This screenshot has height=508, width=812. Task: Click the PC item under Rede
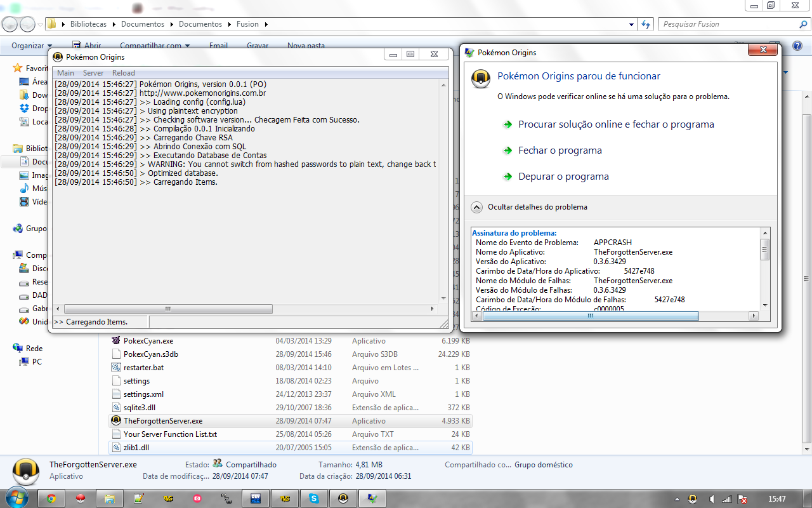click(37, 362)
